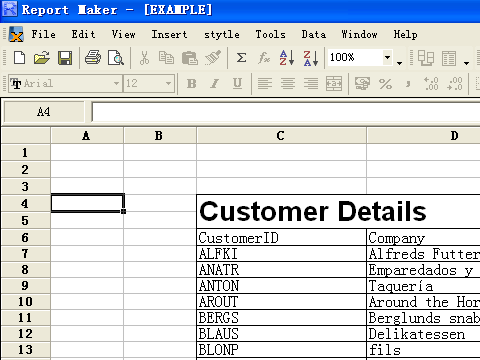Screen dimensions: 480x360
Task: Click into the formula bar
Action: click(286, 112)
